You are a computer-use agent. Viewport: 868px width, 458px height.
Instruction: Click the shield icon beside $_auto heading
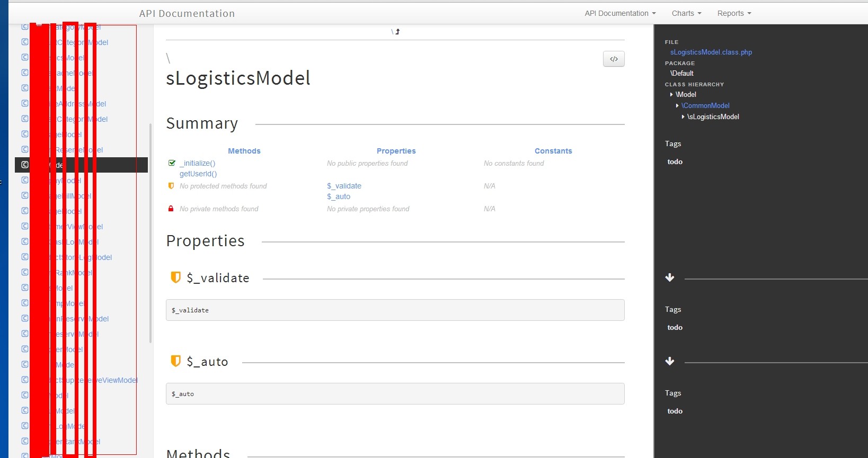coord(175,361)
